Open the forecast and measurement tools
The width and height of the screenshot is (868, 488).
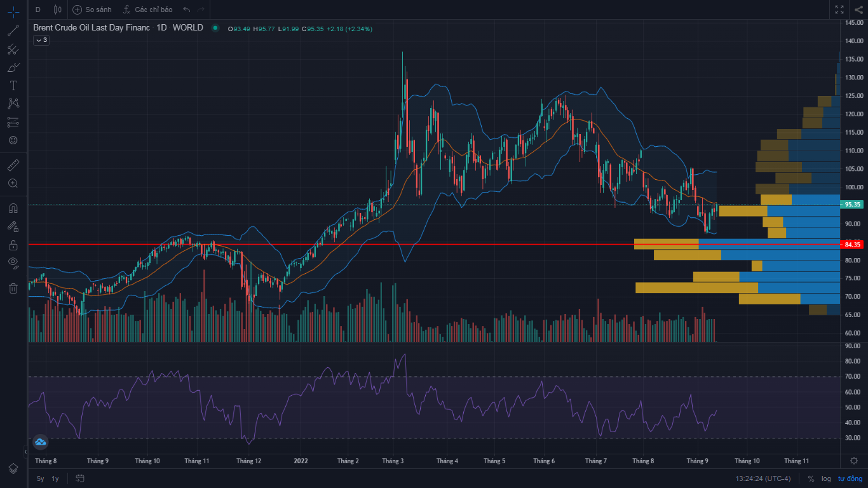click(13, 122)
